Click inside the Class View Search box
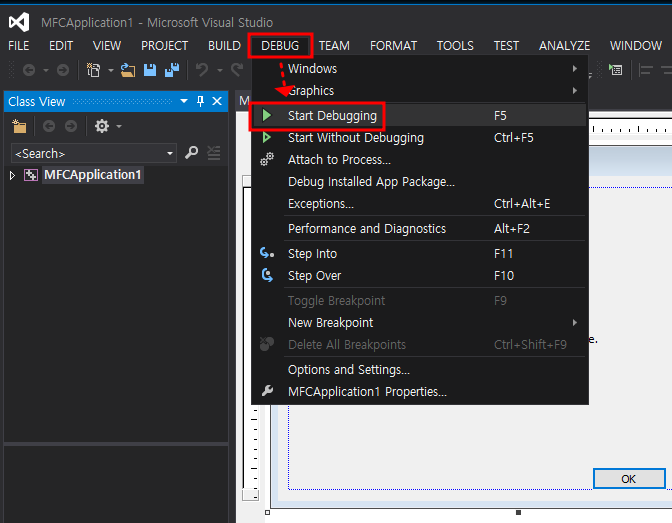 point(87,153)
